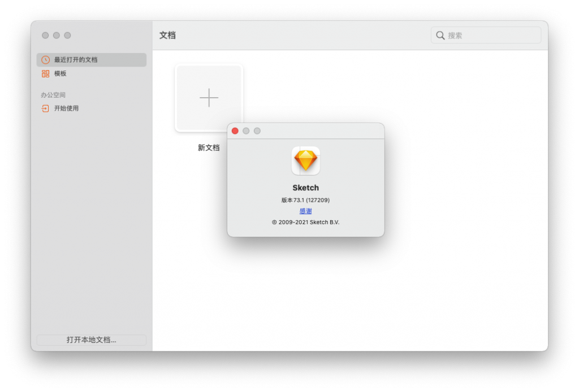
Task: Click the version text 版本 73.1 (127209)
Action: coord(305,200)
